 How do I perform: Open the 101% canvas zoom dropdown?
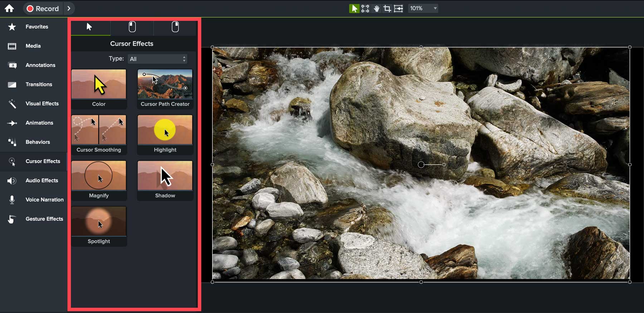(x=423, y=8)
